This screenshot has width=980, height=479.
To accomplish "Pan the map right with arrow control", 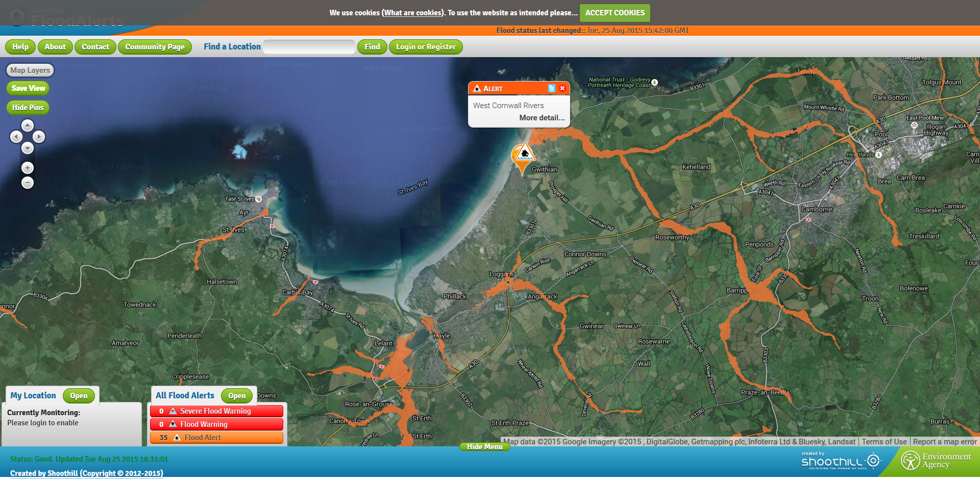I will (x=39, y=137).
